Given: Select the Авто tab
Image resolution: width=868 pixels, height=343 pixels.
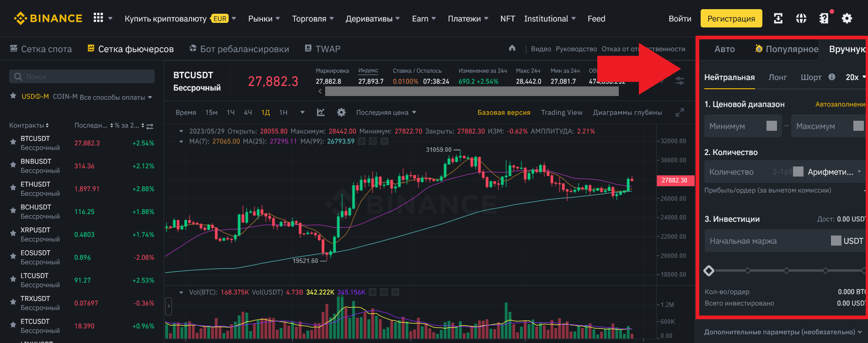Looking at the screenshot, I should [x=724, y=49].
